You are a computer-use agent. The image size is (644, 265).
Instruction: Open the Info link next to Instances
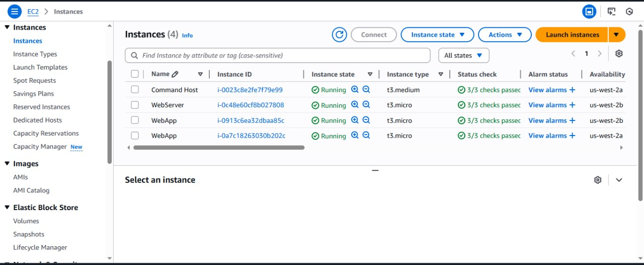click(x=187, y=35)
